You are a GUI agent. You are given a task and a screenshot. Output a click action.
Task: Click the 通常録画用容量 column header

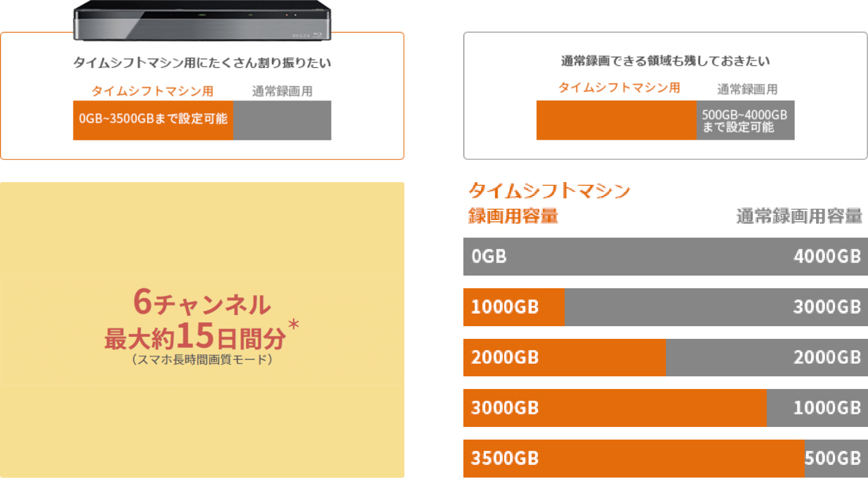coord(799,216)
